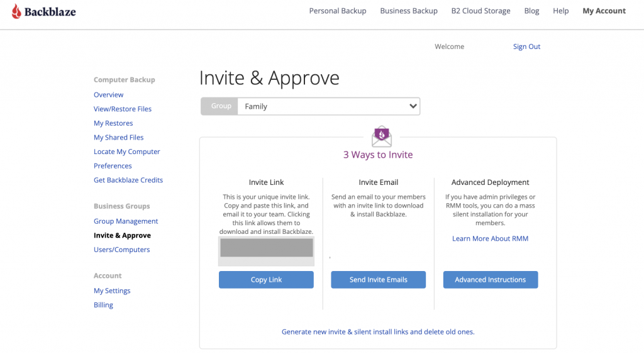Go to B2 Cloud Storage menu item
This screenshot has width=644, height=354.
[x=480, y=11]
